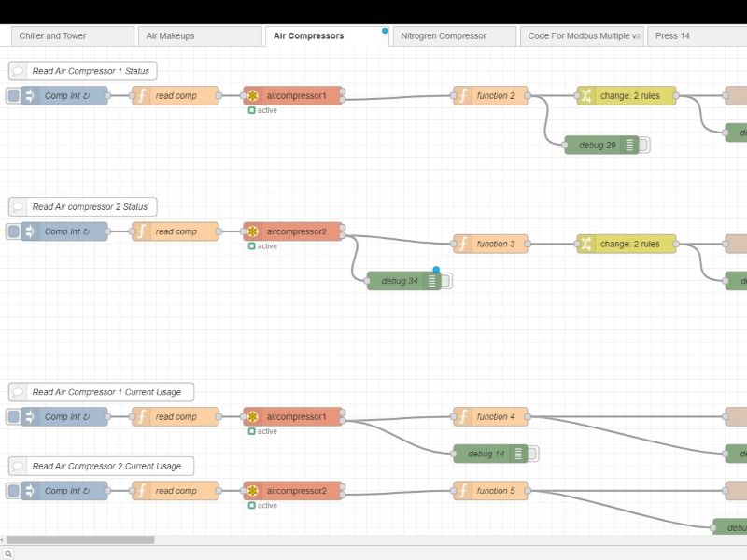Click the arrow icon on the first Comp Int inject node
Screen dimensions: 747x560
(x=30, y=96)
